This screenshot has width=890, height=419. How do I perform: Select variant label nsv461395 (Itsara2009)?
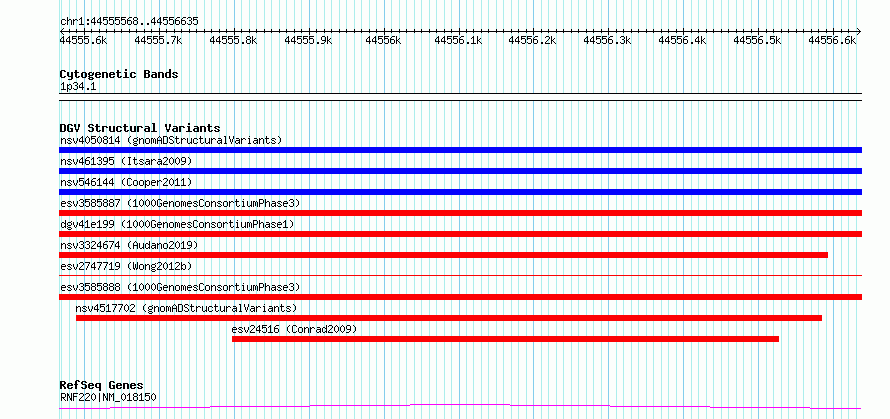tap(126, 161)
